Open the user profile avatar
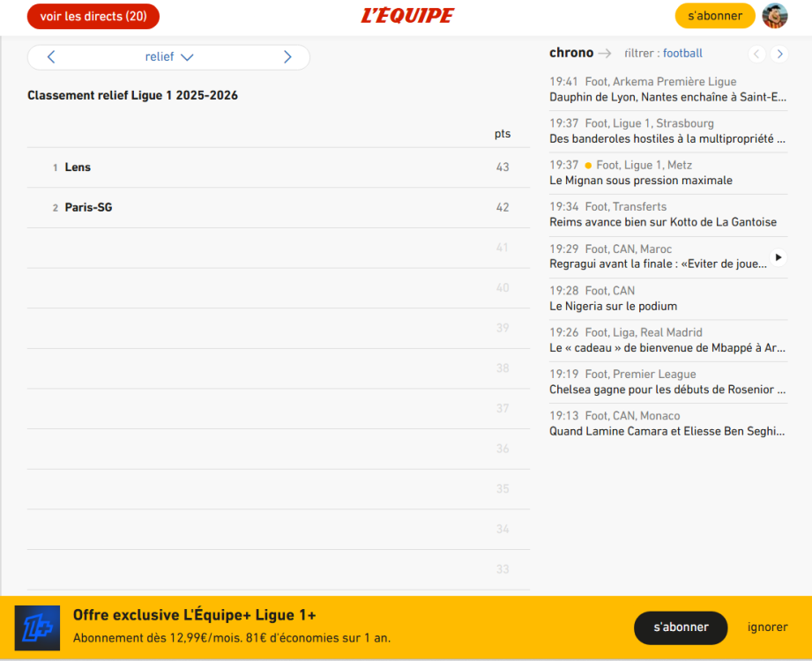Viewport: 812px width, 661px height. (x=774, y=16)
